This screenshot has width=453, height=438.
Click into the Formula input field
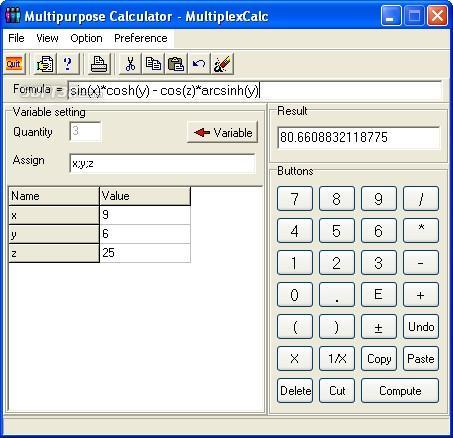255,90
